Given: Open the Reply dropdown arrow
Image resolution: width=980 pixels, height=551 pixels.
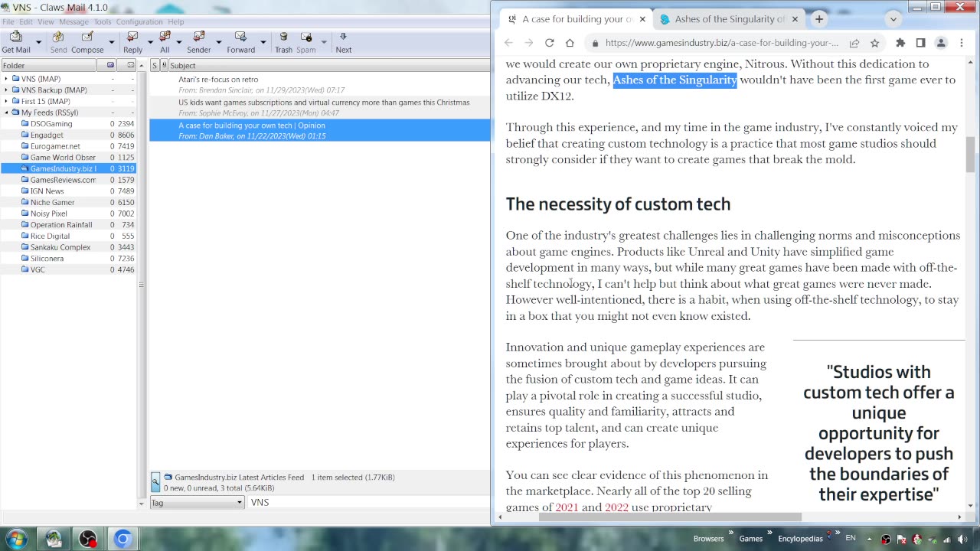Looking at the screenshot, I should (149, 42).
